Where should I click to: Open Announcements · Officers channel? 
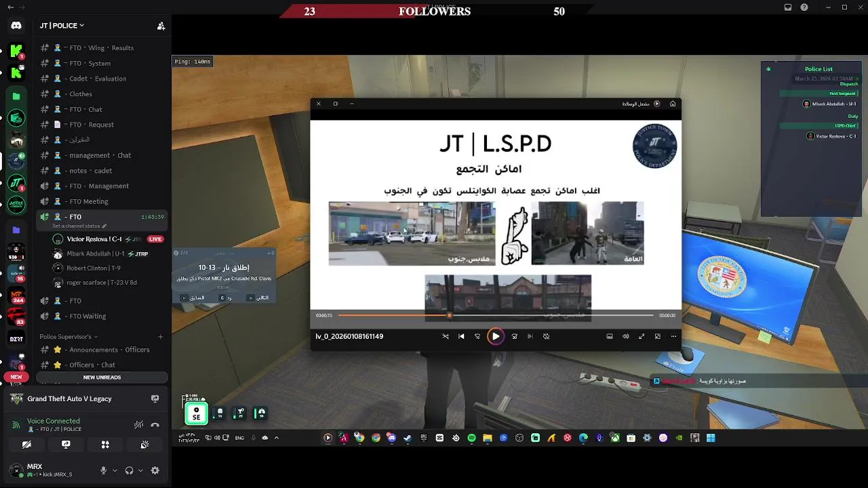(x=102, y=350)
